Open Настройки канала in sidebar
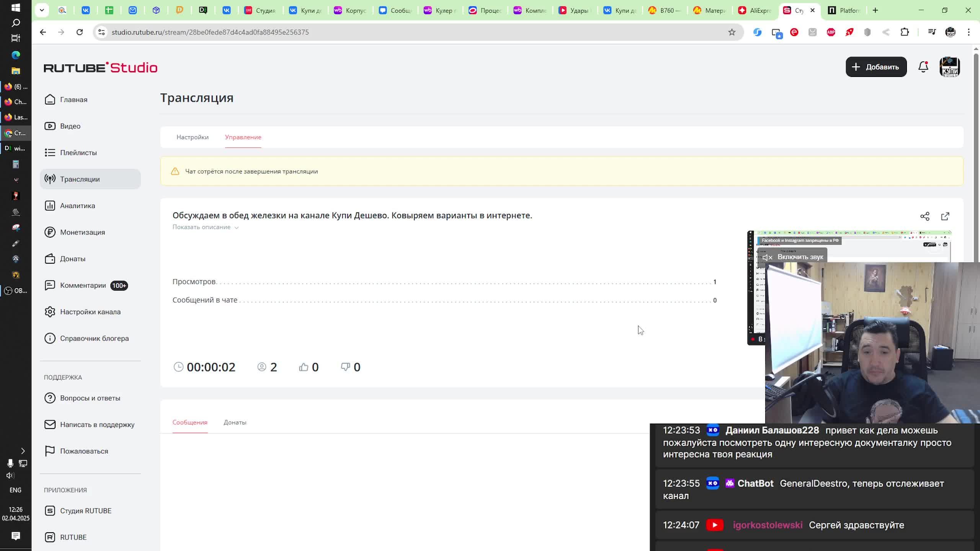The height and width of the screenshot is (551, 980). point(90,312)
